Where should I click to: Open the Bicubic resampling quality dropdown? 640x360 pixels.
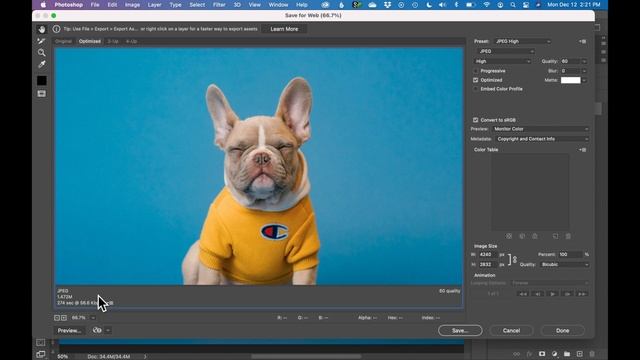click(x=564, y=264)
